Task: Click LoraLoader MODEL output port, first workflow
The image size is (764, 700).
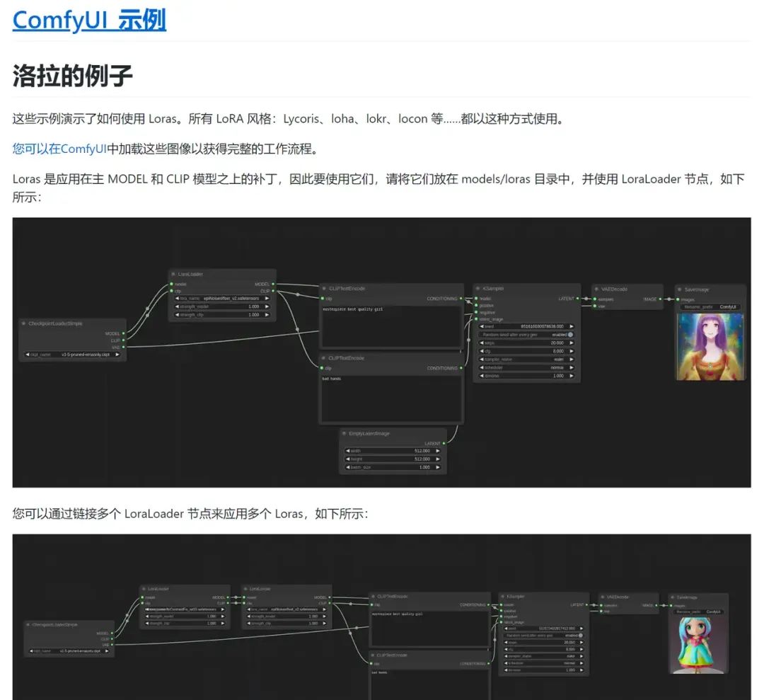Action: [273, 284]
